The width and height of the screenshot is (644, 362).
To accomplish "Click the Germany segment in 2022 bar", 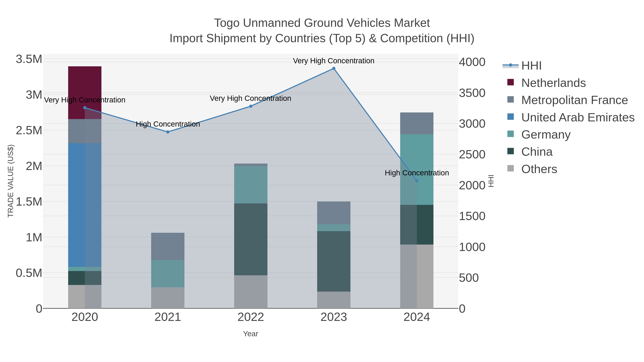I will (x=251, y=185).
